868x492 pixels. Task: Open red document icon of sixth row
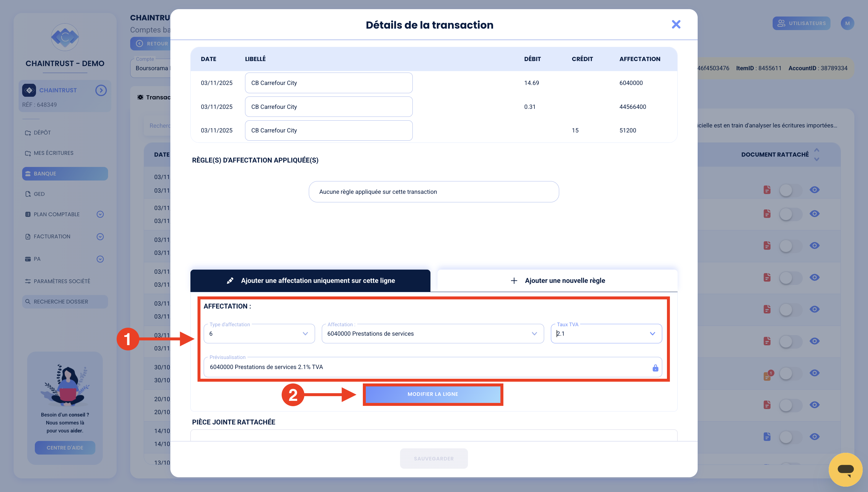coord(767,341)
